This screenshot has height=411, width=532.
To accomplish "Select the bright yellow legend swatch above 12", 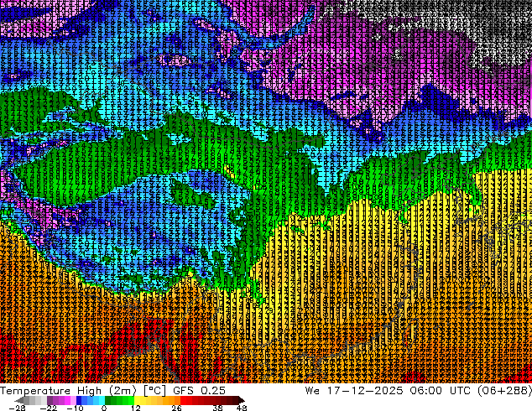I will (x=137, y=400).
